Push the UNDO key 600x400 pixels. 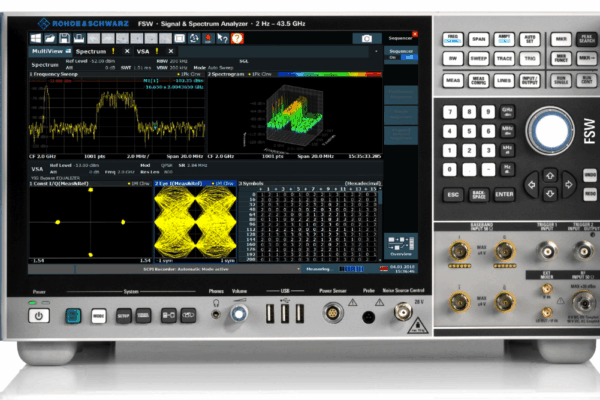click(x=590, y=175)
